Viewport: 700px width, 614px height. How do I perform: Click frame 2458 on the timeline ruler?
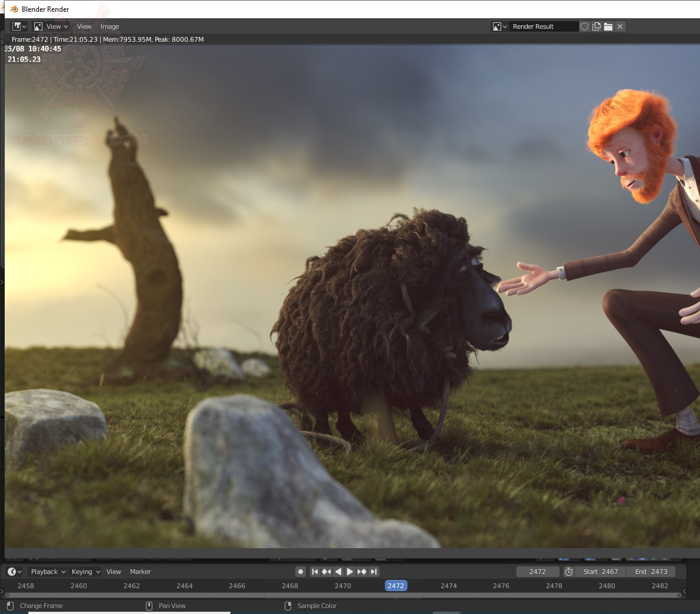pos(26,586)
